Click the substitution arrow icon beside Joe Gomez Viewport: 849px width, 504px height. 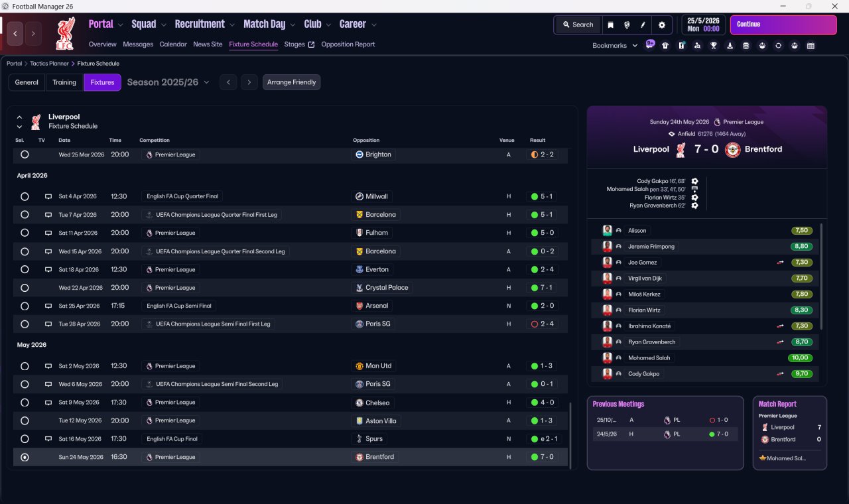click(x=781, y=263)
